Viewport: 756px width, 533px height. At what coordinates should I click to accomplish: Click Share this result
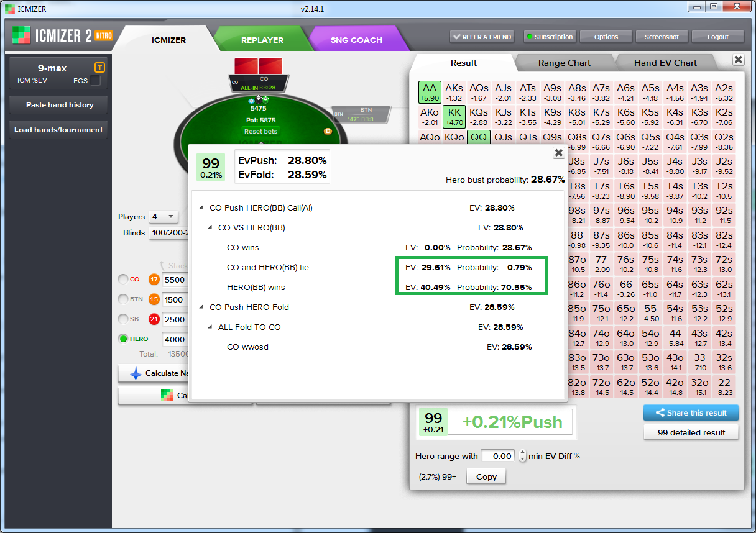(691, 412)
